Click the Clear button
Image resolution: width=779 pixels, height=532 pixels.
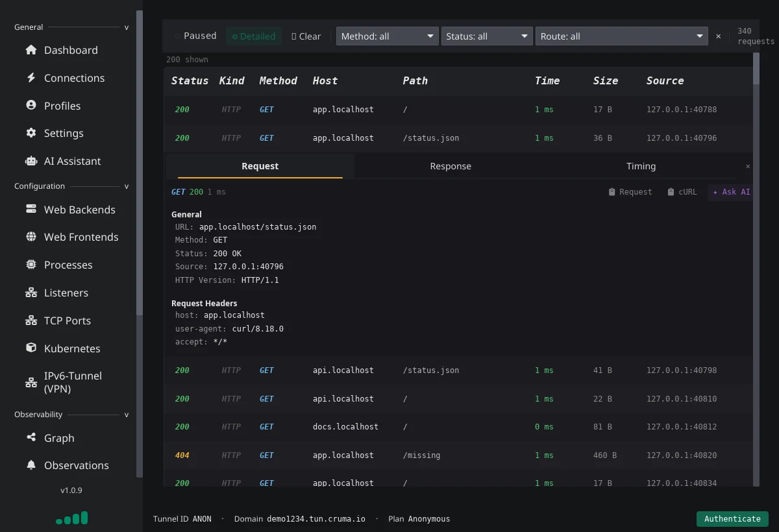306,36
